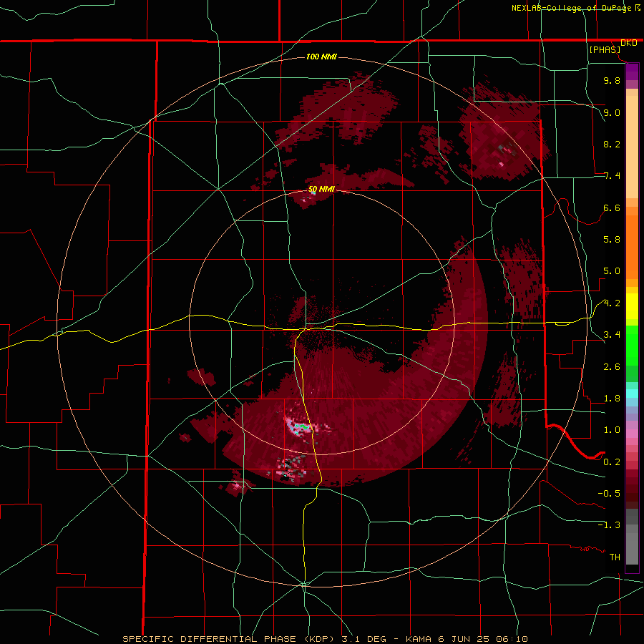This screenshot has width=644, height=644.
Task: Click the 1.0 legend value
Action: [612, 430]
